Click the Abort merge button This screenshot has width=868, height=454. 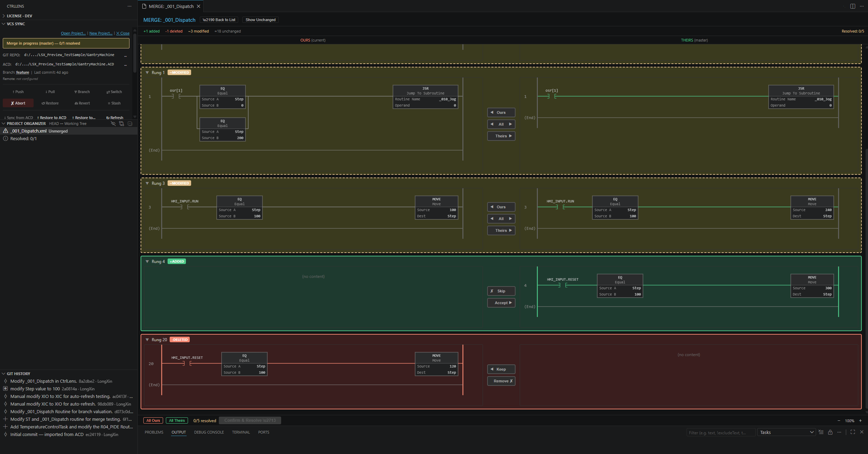18,103
